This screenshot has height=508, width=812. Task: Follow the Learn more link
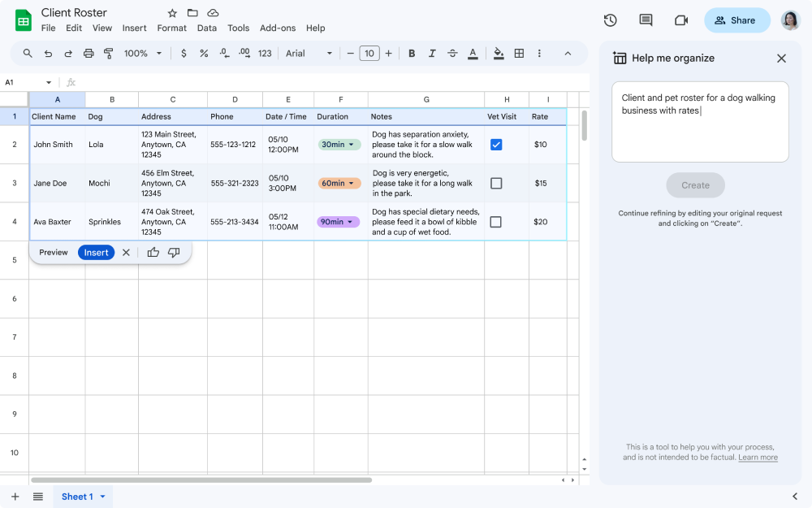pos(758,458)
